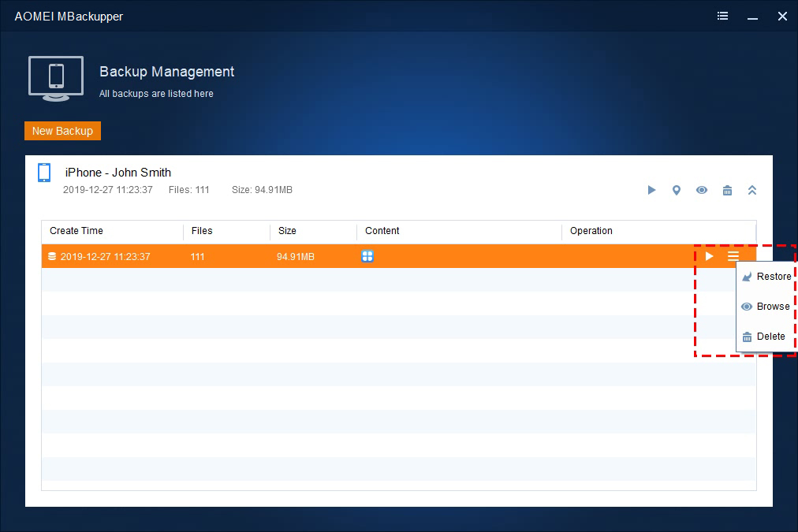Viewport: 798px width, 532px height.
Task: Choose Browse from the context menu
Action: 766,307
